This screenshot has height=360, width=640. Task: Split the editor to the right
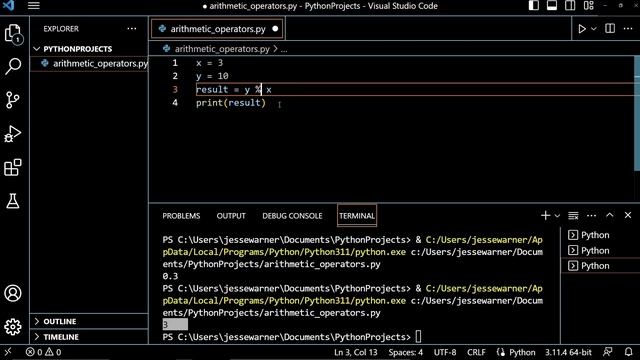point(610,28)
